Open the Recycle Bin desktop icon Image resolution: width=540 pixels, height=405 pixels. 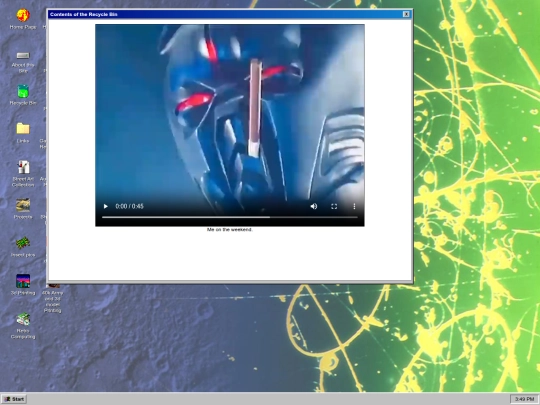[x=23, y=95]
